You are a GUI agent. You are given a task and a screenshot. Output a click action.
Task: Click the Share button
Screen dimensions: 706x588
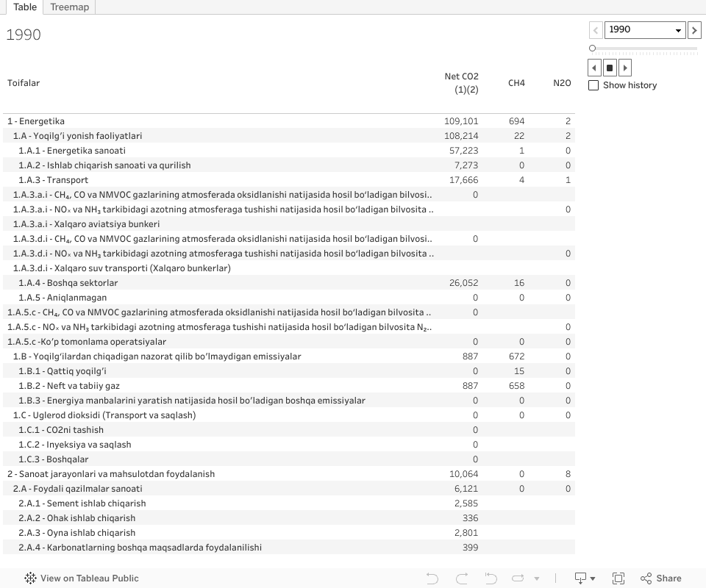[660, 578]
